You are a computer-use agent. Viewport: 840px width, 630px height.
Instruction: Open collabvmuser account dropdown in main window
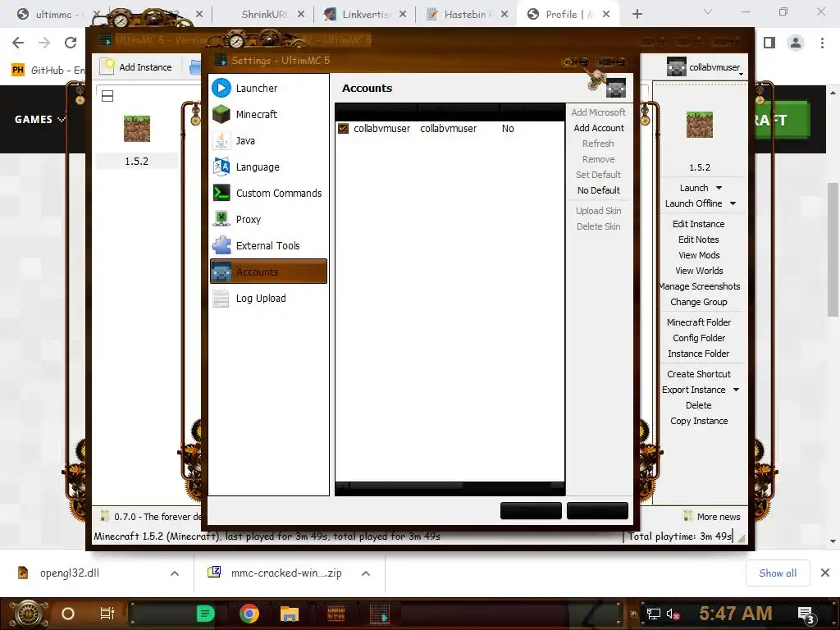[x=705, y=67]
